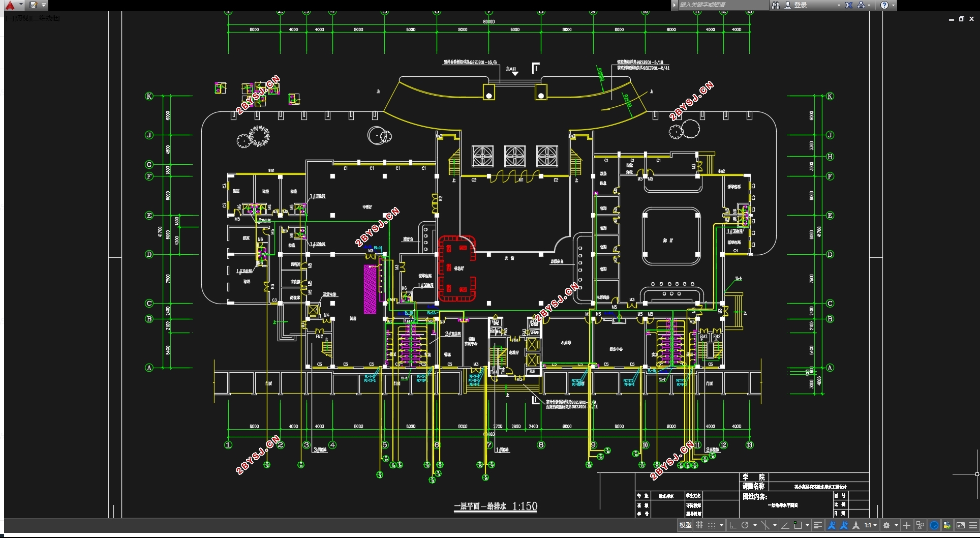Toggle the grid display in status bar
Image resolution: width=980 pixels, height=538 pixels.
tap(699, 525)
